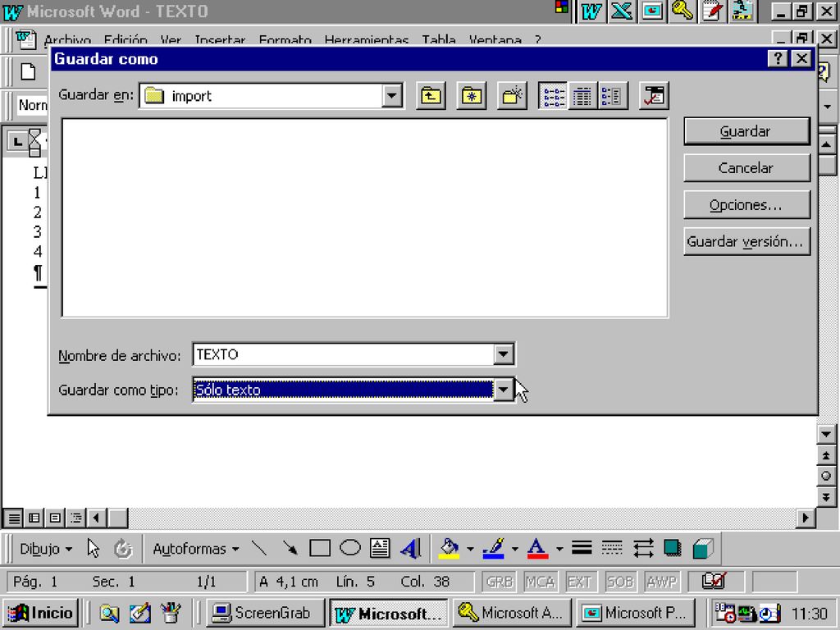The width and height of the screenshot is (840, 630).
Task: Apply the blue line color brush
Action: pyautogui.click(x=493, y=549)
